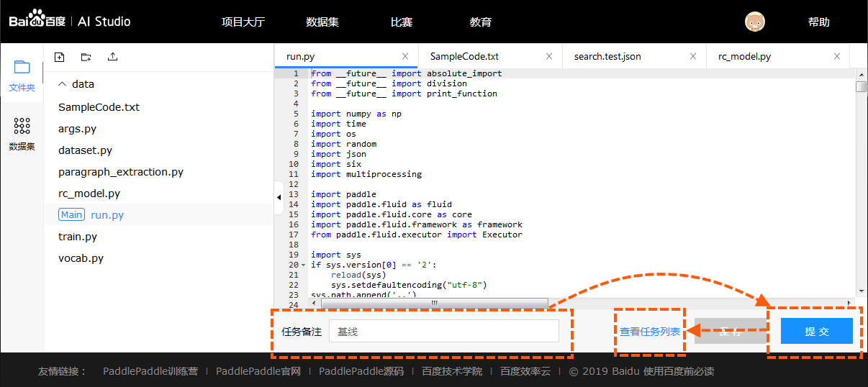Click the 保存 save button
The width and height of the screenshot is (868, 387).
coord(731,331)
